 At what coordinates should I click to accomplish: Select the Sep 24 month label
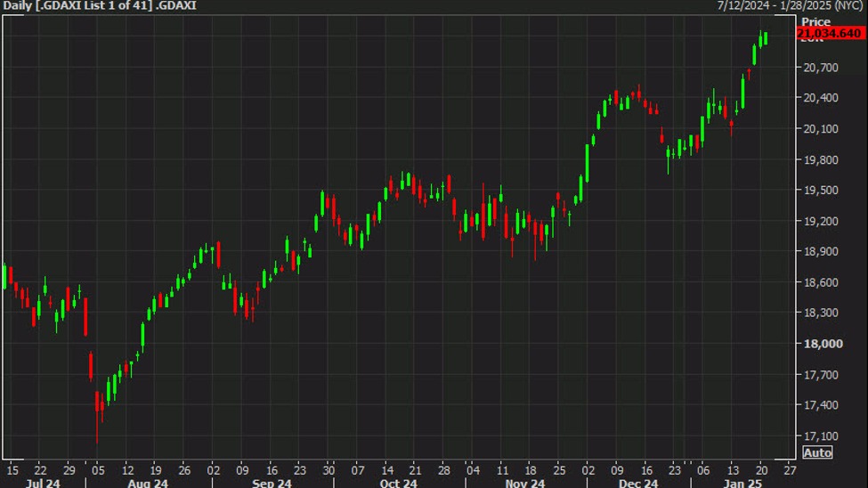pos(272,482)
